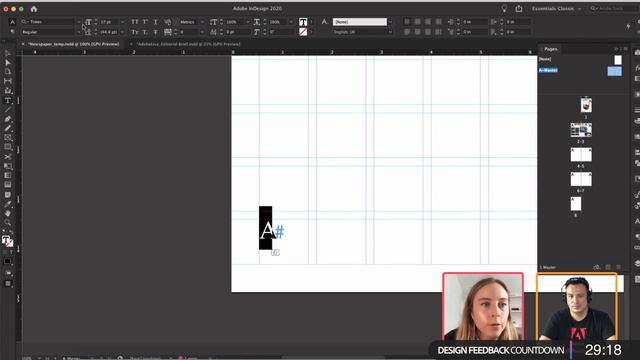Select page 8 thumbnail in Pages panel
The height and width of the screenshot is (360, 640).
tap(576, 204)
